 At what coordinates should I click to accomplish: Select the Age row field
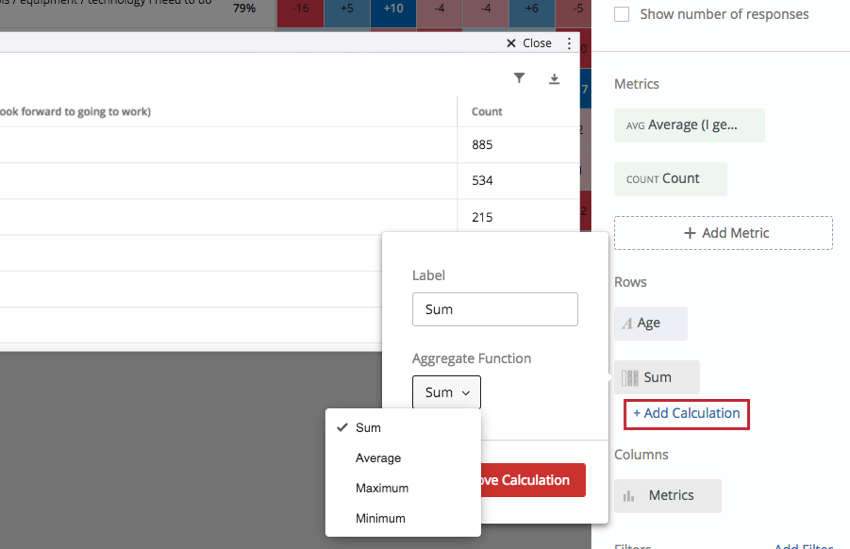pyautogui.click(x=651, y=324)
